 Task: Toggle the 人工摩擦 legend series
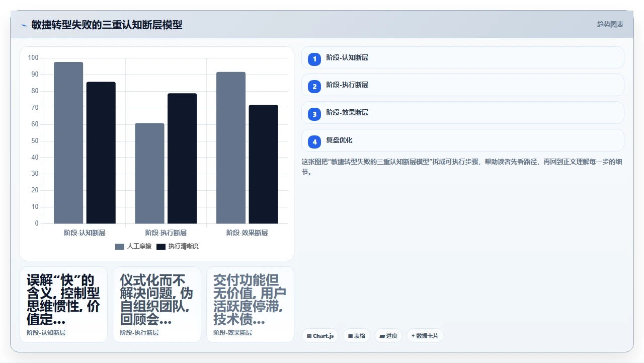[133, 246]
